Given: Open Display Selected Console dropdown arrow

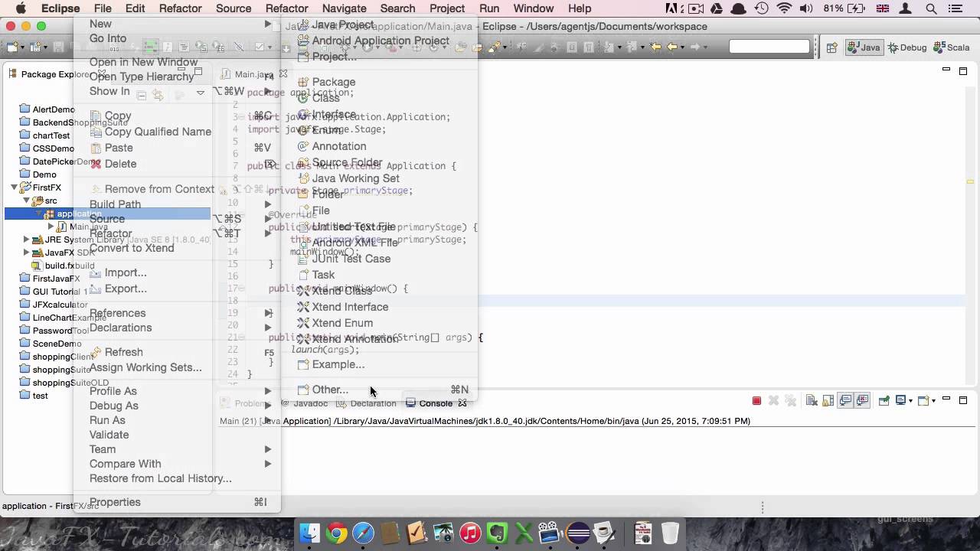Looking at the screenshot, I should pos(912,401).
